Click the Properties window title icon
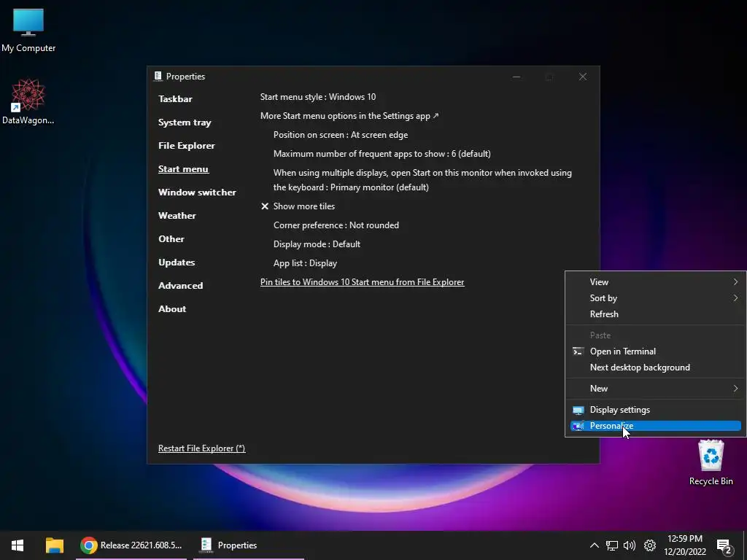The height and width of the screenshot is (560, 747). pyautogui.click(x=158, y=76)
